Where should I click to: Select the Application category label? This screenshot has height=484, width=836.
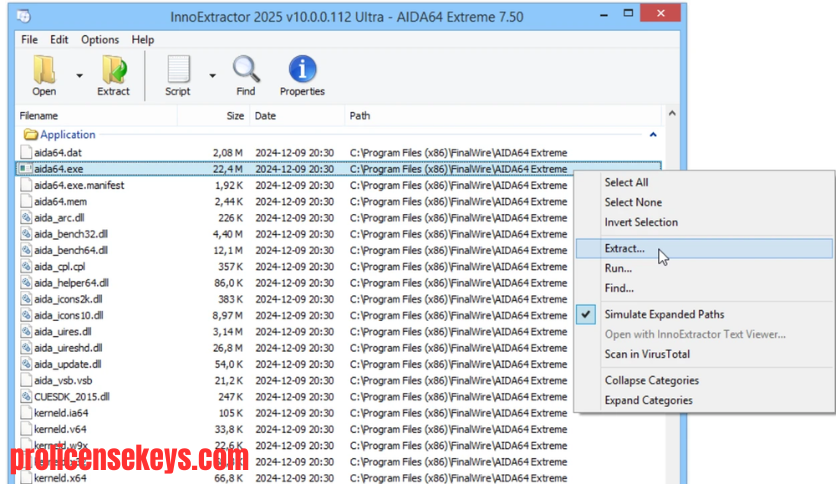pos(68,134)
